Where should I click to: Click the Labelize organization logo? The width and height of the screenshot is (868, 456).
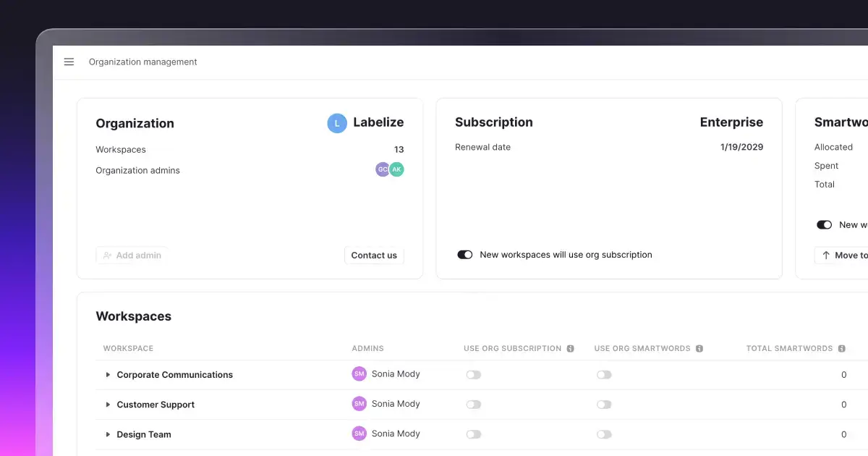[336, 123]
